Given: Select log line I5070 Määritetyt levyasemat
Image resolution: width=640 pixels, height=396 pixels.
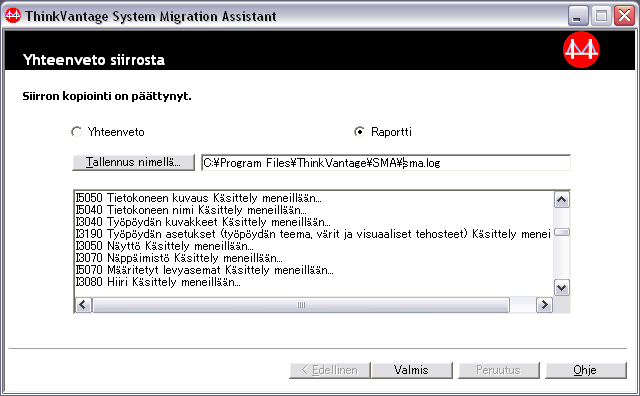Looking at the screenshot, I should pos(204,270).
